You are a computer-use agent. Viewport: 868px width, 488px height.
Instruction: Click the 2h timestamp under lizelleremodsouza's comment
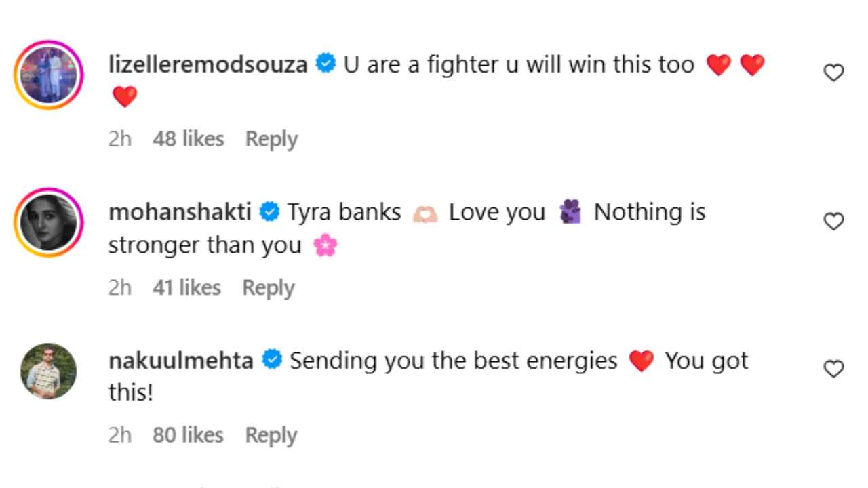tap(120, 139)
